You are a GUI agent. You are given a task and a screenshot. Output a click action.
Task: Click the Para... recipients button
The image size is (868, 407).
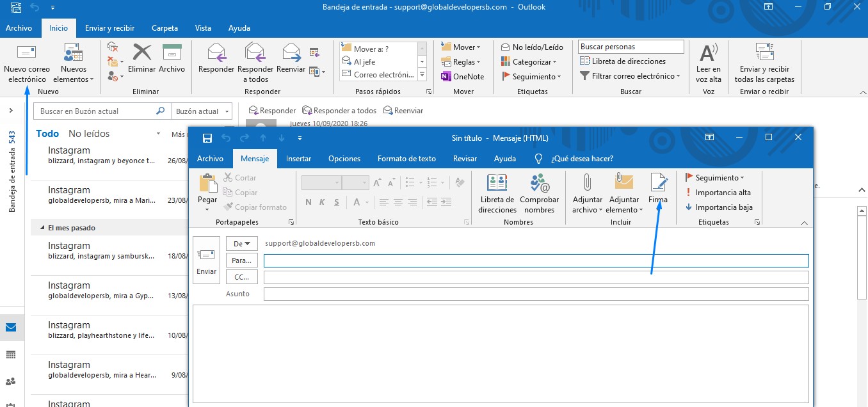click(241, 260)
